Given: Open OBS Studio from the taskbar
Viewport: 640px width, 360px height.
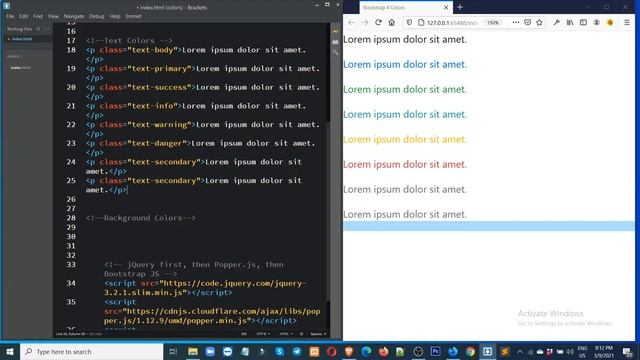Looking at the screenshot, I should click(x=418, y=351).
